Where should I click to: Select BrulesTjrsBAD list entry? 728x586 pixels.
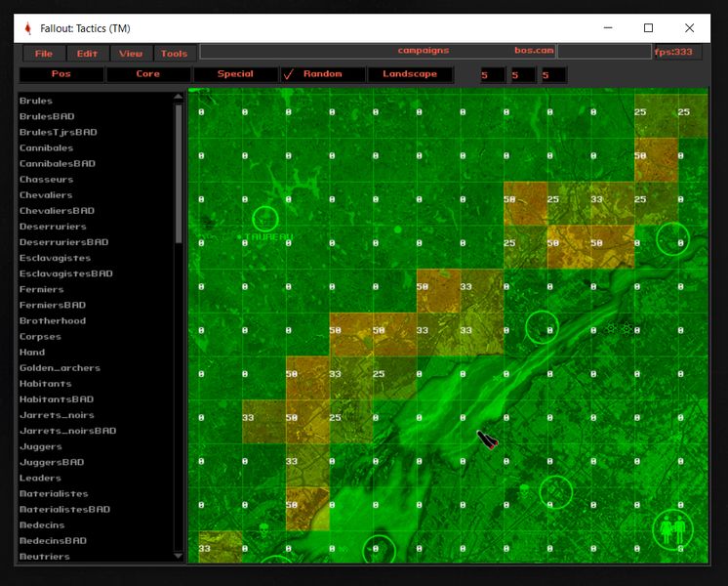pos(58,133)
